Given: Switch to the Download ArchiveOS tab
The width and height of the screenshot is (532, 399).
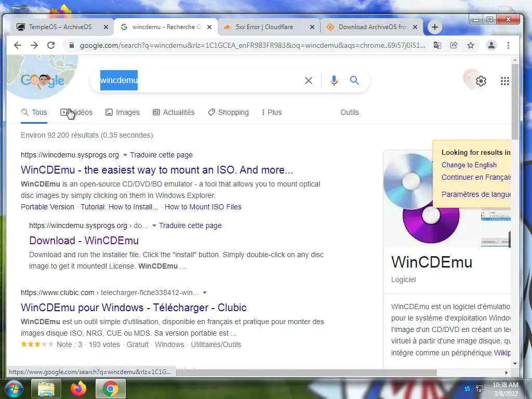Looking at the screenshot, I should point(372,27).
